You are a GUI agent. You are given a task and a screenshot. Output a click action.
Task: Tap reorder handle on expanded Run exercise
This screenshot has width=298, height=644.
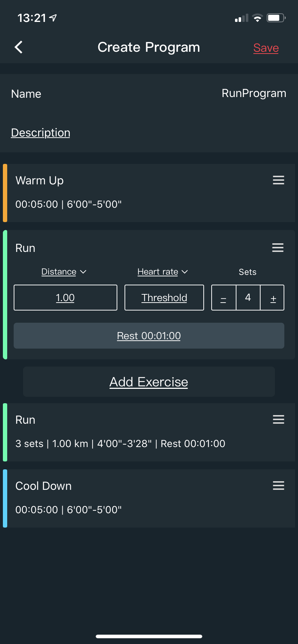[x=277, y=248]
